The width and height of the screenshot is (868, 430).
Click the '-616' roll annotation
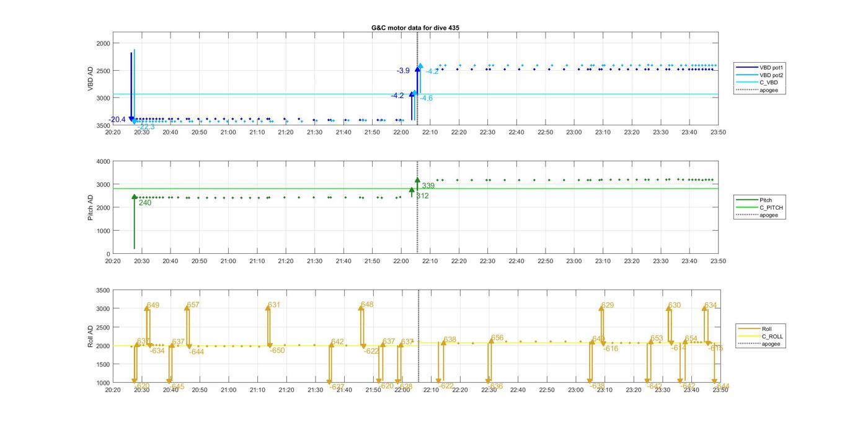[x=611, y=349]
